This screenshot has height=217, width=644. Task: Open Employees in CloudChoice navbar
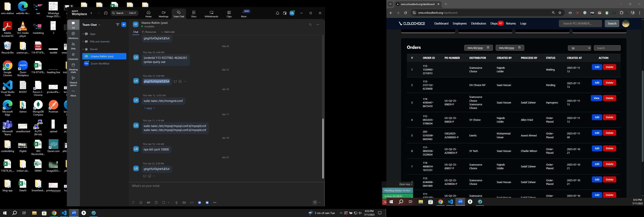click(459, 24)
